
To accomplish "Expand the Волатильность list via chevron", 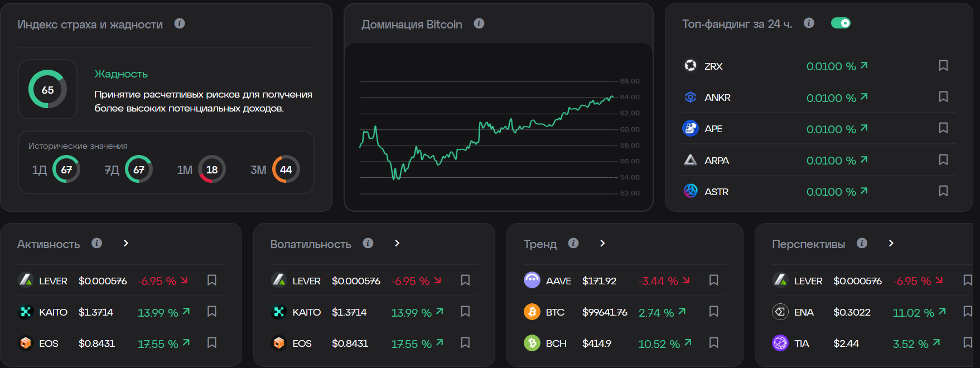I will pos(397,243).
